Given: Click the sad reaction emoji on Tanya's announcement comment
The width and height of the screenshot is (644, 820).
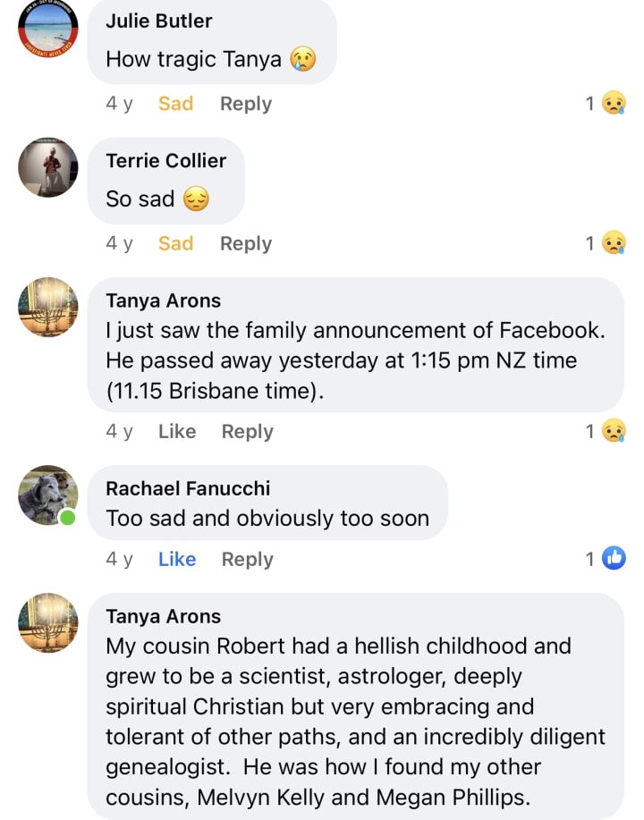Looking at the screenshot, I should click(x=614, y=431).
